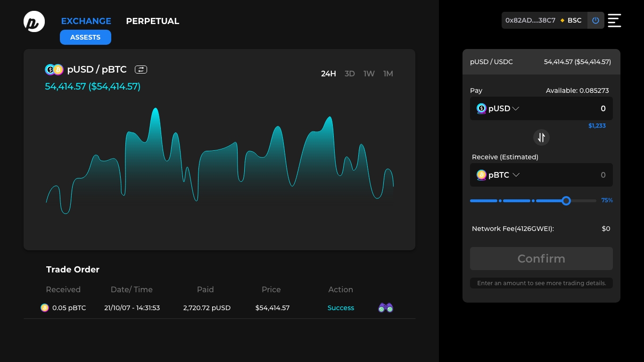The height and width of the screenshot is (362, 644).
Task: Switch the chart to the 1W timeframe
Action: coord(369,74)
